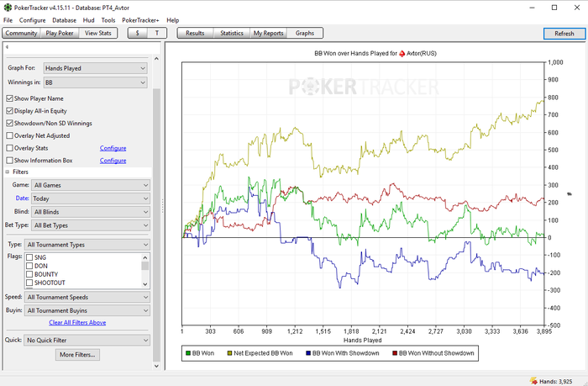Enable Overlay Stats checkbox

coord(10,148)
